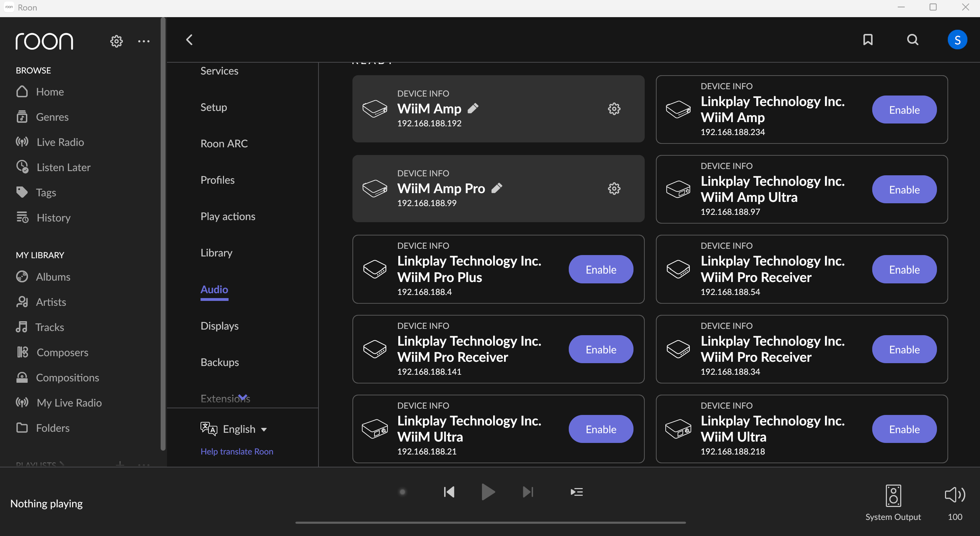Go back with the left chevron arrow
The height and width of the screenshot is (536, 980).
point(189,40)
